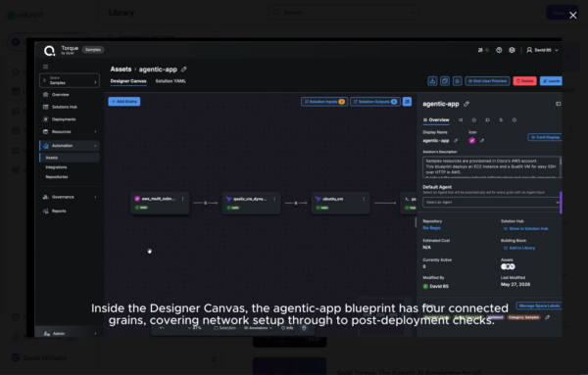Edit blueprint name pencil beside breadcrumb
This screenshot has width=588, height=375.
184,70
